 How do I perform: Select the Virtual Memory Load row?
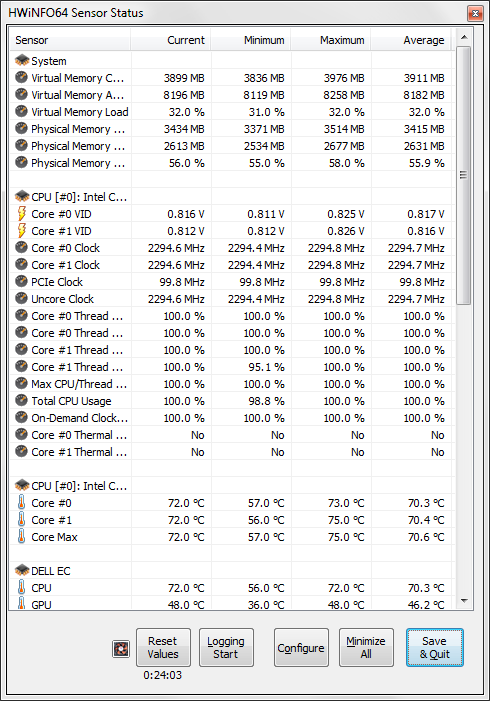coord(232,112)
